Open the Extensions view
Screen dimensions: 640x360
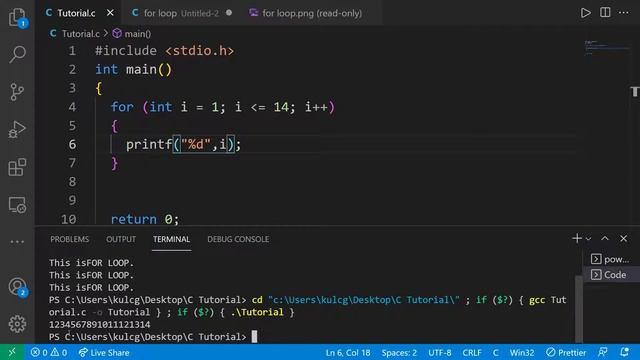pyautogui.click(x=17, y=167)
